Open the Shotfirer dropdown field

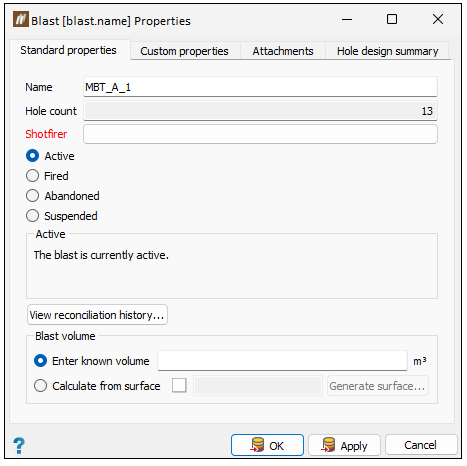260,134
